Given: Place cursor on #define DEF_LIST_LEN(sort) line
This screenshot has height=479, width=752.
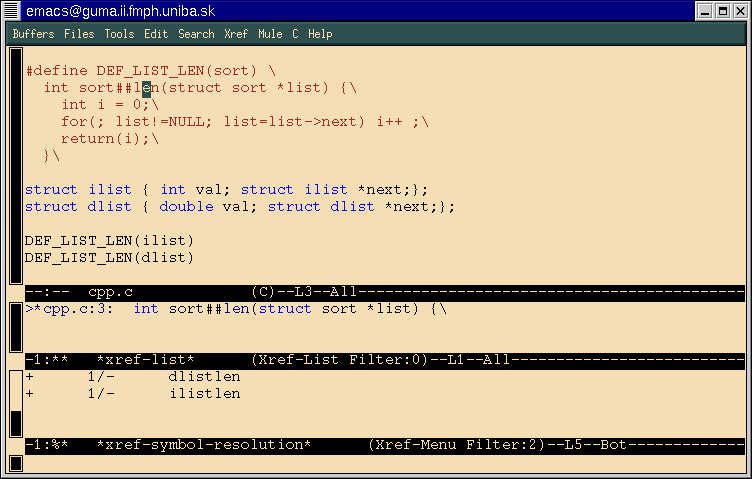Looking at the screenshot, I should [151, 71].
